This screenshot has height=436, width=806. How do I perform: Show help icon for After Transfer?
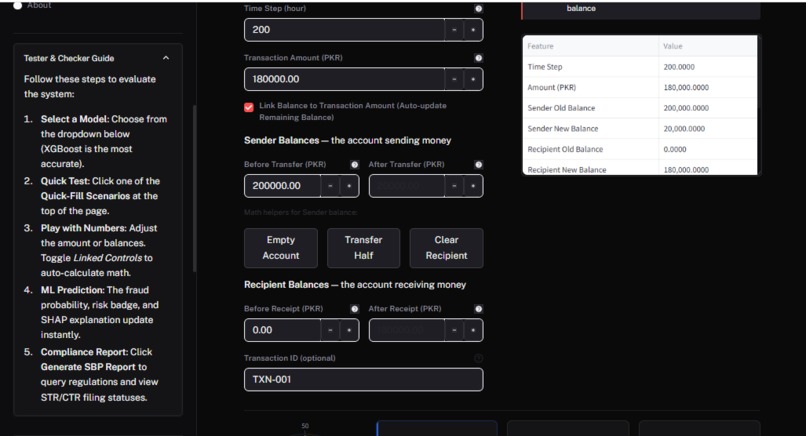click(x=478, y=165)
